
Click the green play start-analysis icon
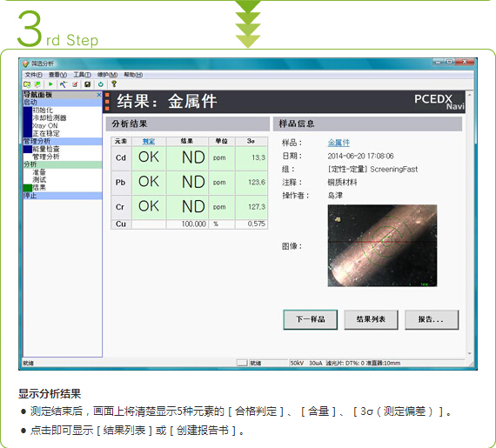coord(50,84)
